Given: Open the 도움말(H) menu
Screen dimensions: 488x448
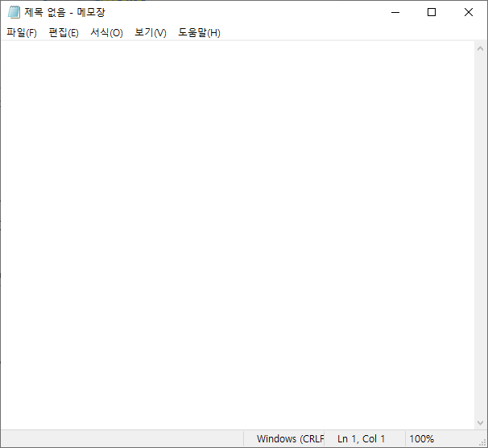Looking at the screenshot, I should point(199,32).
